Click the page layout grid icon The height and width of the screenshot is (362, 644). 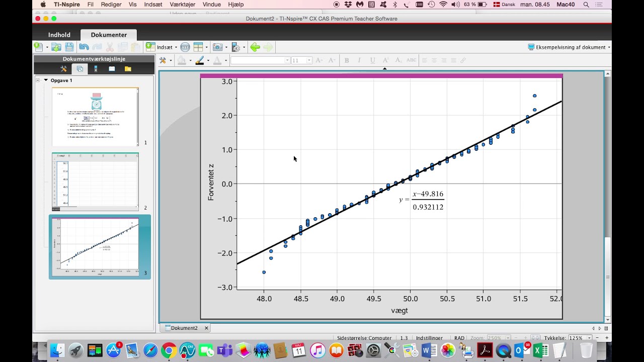point(198,47)
